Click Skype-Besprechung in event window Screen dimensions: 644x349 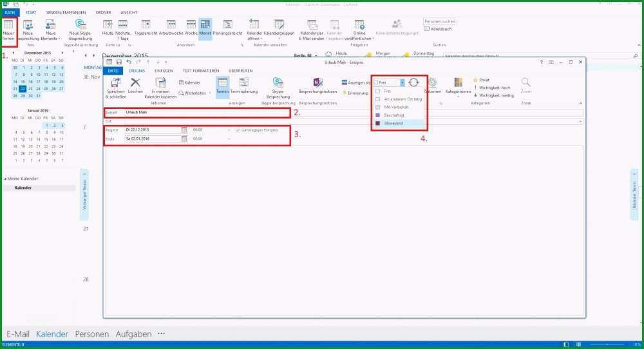point(278,88)
